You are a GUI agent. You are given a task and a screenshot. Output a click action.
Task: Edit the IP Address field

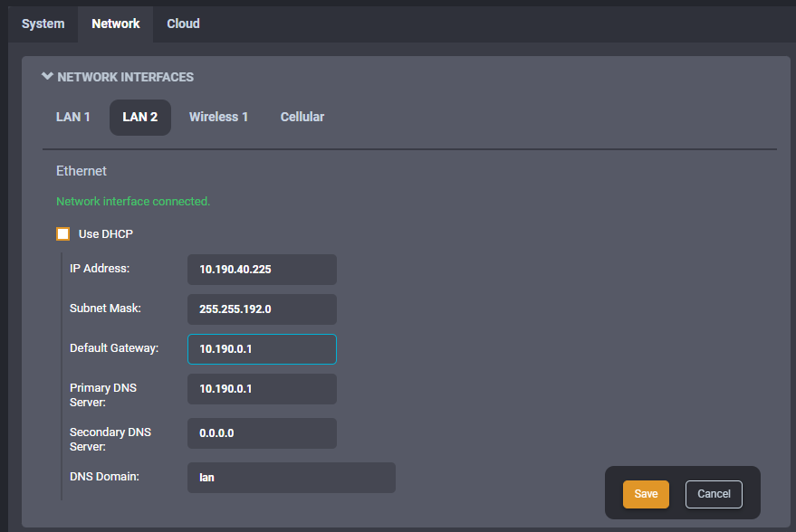point(262,270)
